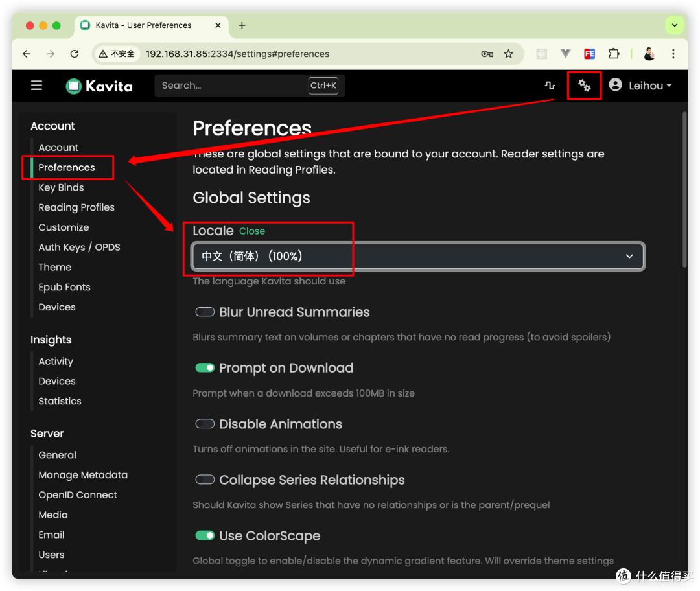Open the Locale language dropdown

tap(418, 256)
